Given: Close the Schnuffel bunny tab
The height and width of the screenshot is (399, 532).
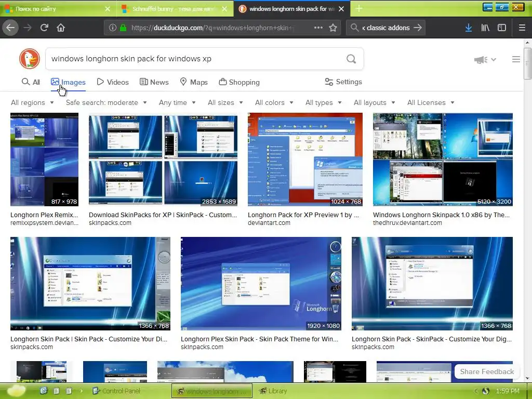Looking at the screenshot, I should pyautogui.click(x=224, y=9).
